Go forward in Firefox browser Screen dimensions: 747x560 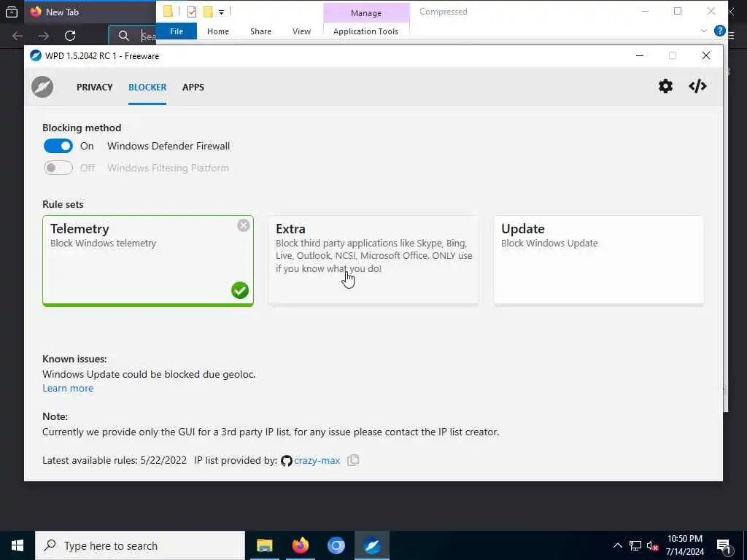point(43,36)
